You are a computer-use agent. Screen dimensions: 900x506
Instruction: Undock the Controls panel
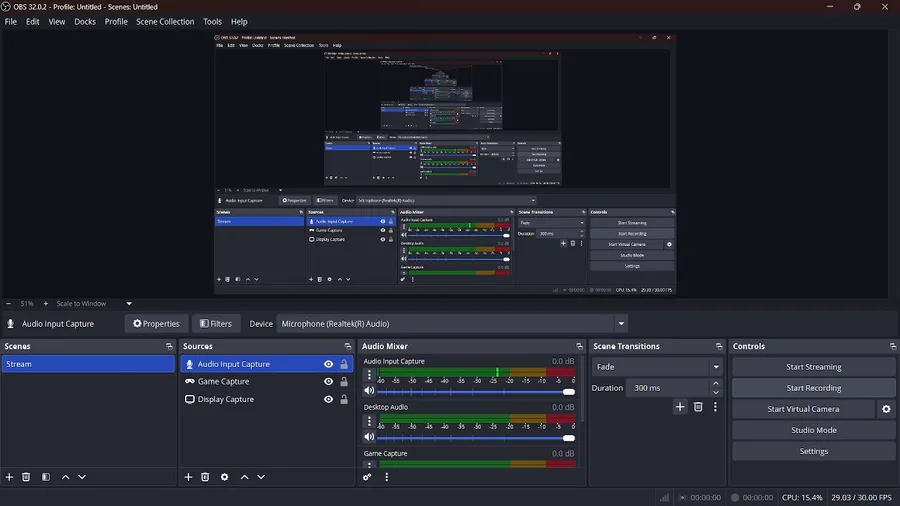[893, 347]
